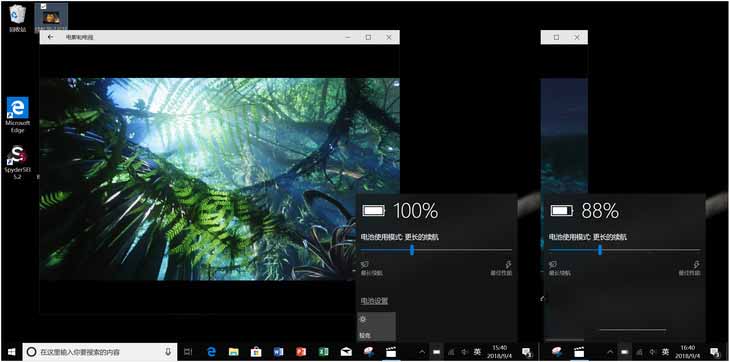Open File Explorer from taskbar

click(234, 352)
